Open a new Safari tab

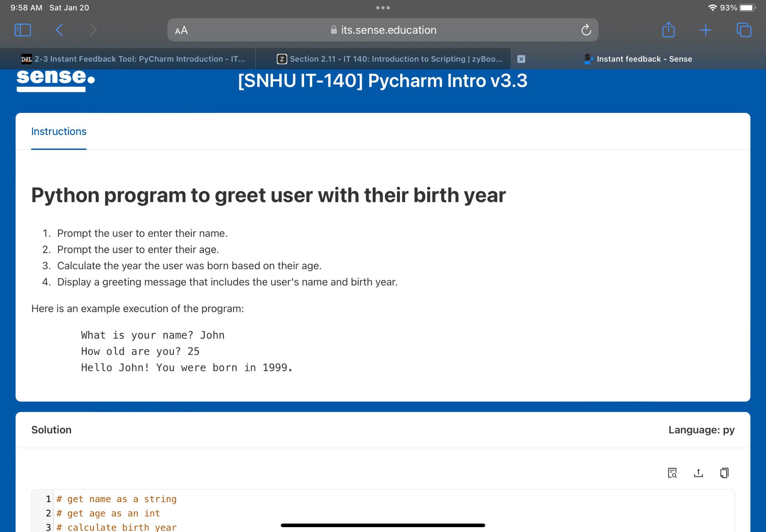click(x=706, y=30)
